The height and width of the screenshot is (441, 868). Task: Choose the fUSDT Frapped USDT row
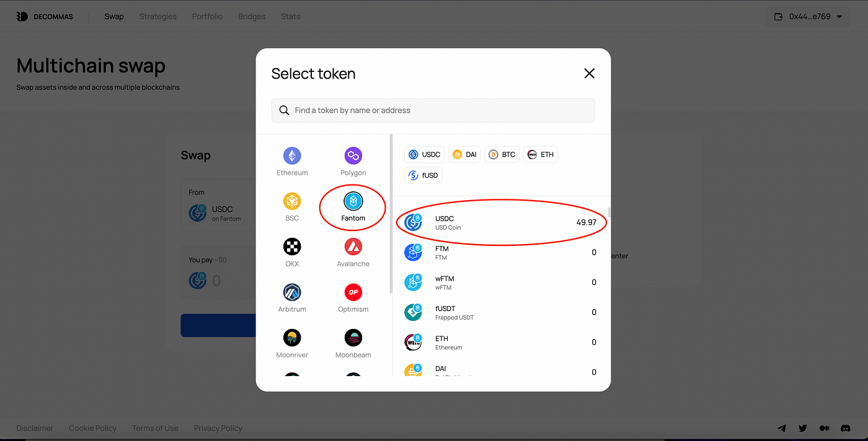(x=501, y=312)
